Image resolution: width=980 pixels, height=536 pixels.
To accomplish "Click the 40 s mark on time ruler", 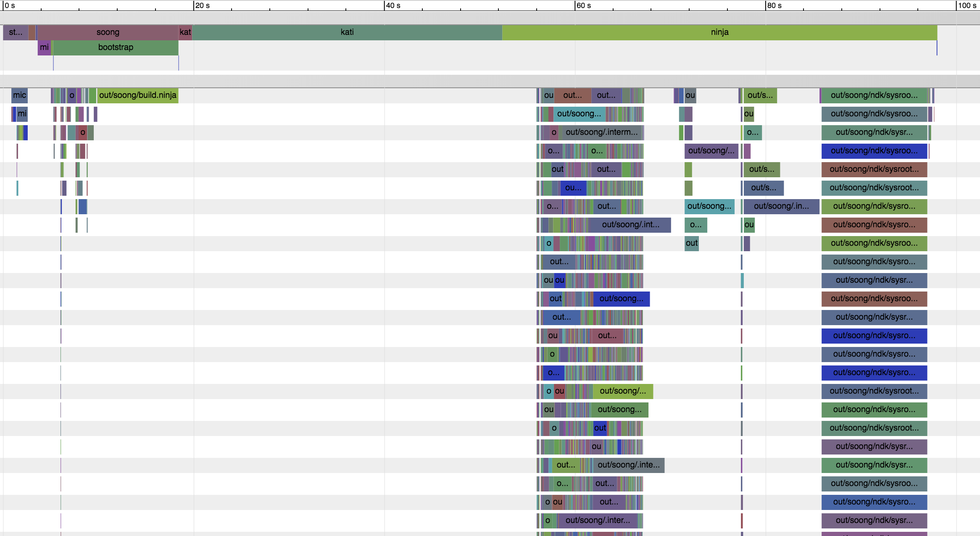I will (x=393, y=5).
